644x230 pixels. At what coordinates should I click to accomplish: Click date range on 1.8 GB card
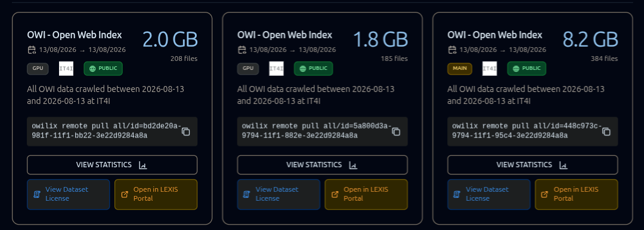[293, 50]
